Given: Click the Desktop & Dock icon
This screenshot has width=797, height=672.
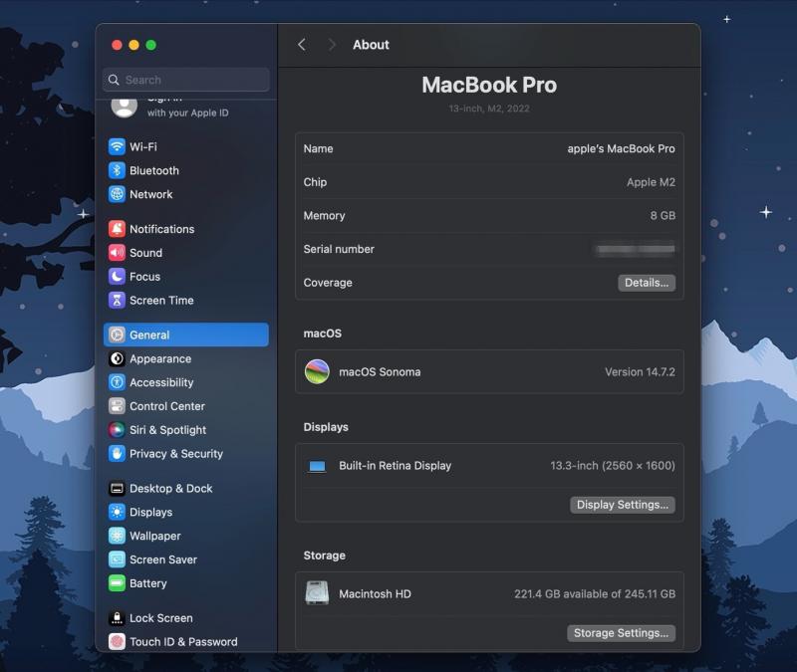Looking at the screenshot, I should [117, 489].
